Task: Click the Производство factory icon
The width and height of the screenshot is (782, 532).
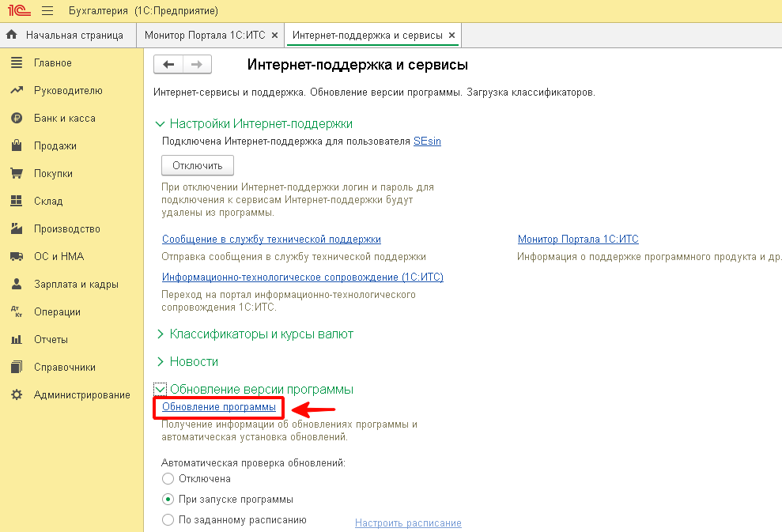Action: coord(17,229)
